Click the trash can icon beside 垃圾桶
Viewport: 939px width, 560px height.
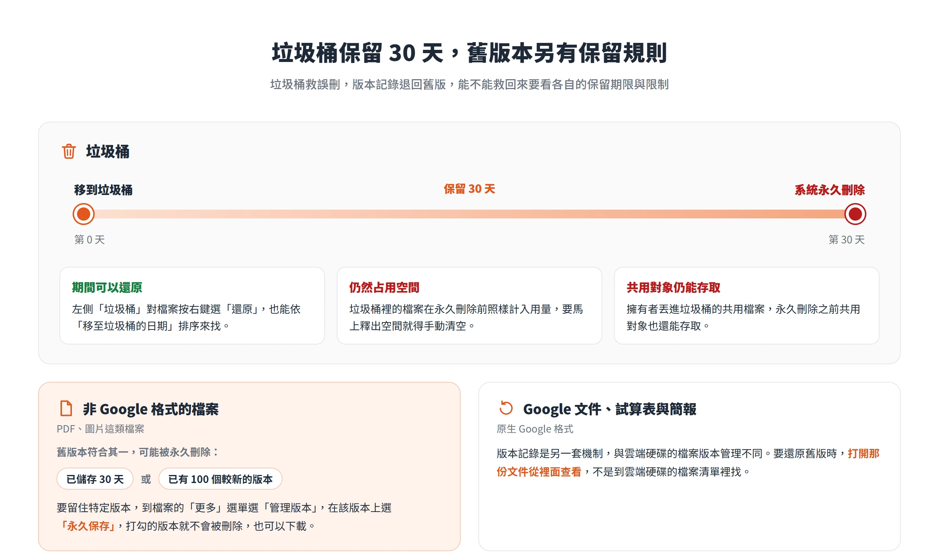(x=69, y=151)
